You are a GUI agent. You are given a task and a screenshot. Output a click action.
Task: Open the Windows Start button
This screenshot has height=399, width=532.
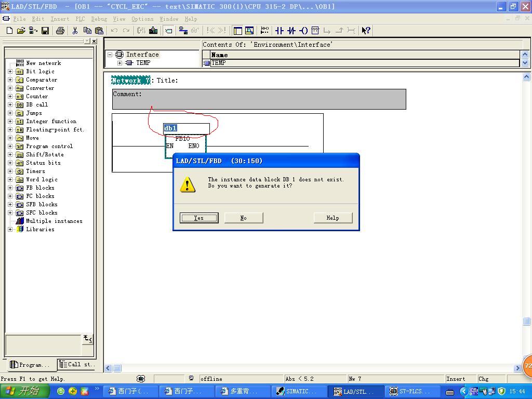coord(24,391)
